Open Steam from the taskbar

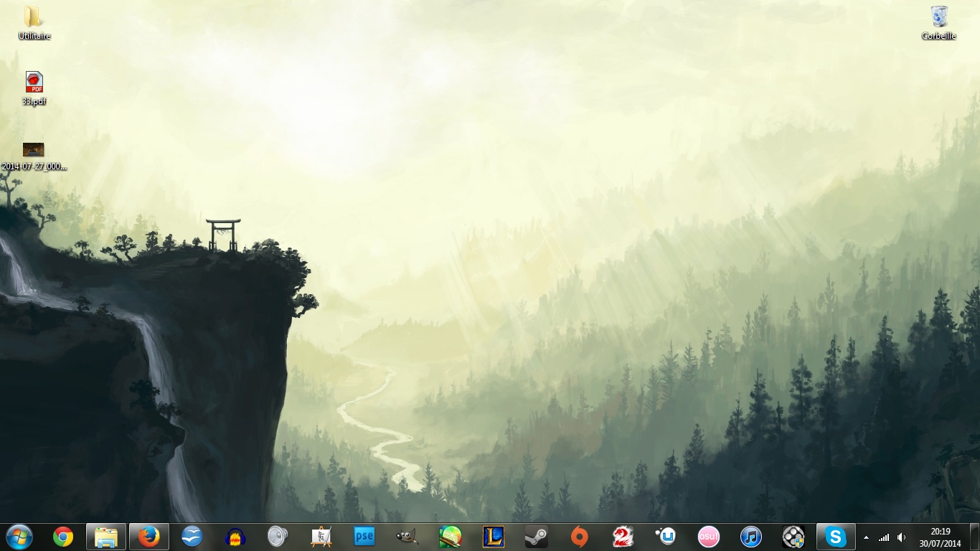point(537,537)
